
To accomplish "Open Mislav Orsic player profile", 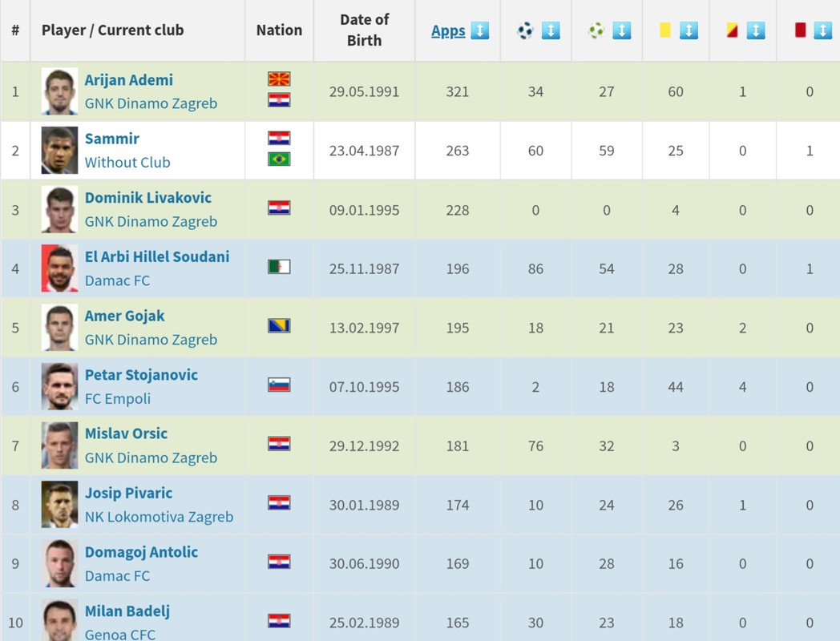I will 126,433.
